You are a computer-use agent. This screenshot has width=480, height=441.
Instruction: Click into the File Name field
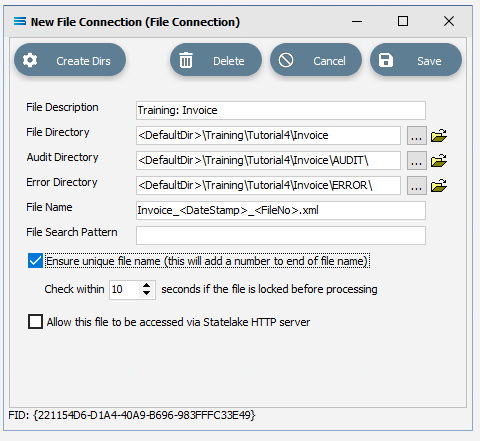(x=281, y=210)
